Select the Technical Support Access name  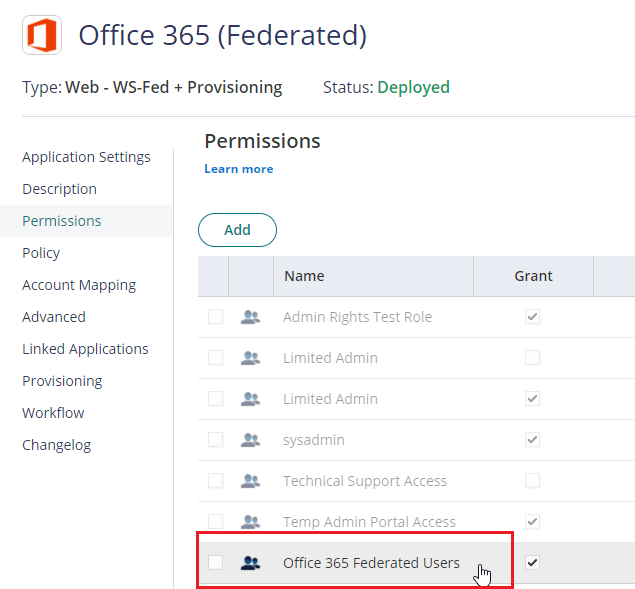point(365,481)
